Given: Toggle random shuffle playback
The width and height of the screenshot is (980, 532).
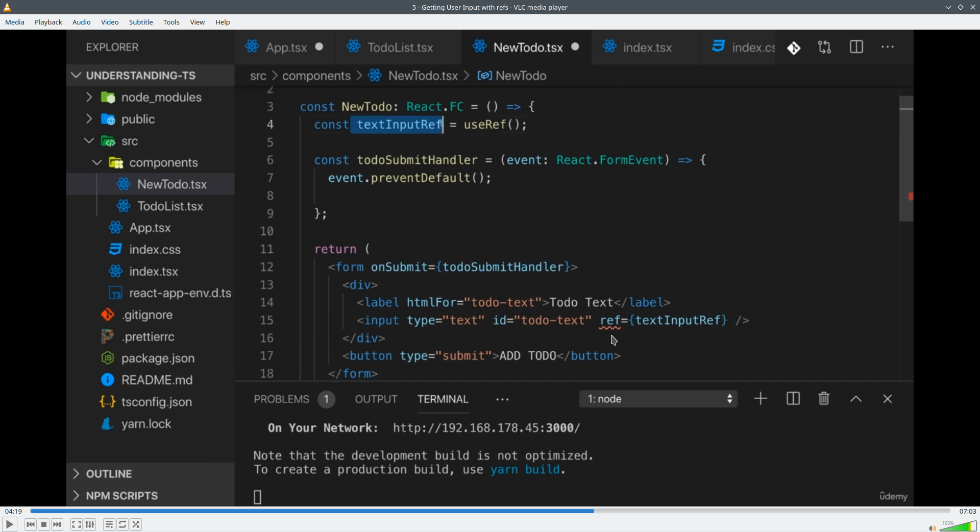Looking at the screenshot, I should click(x=136, y=524).
